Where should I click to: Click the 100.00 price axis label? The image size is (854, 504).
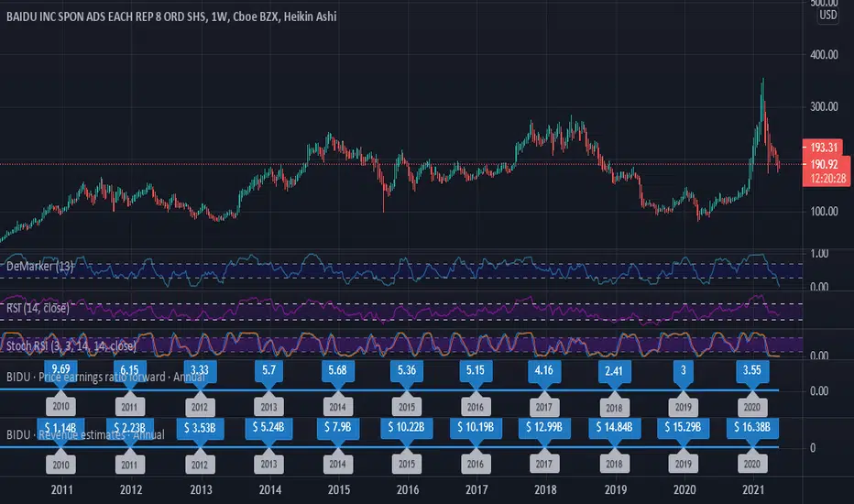pyautogui.click(x=824, y=212)
